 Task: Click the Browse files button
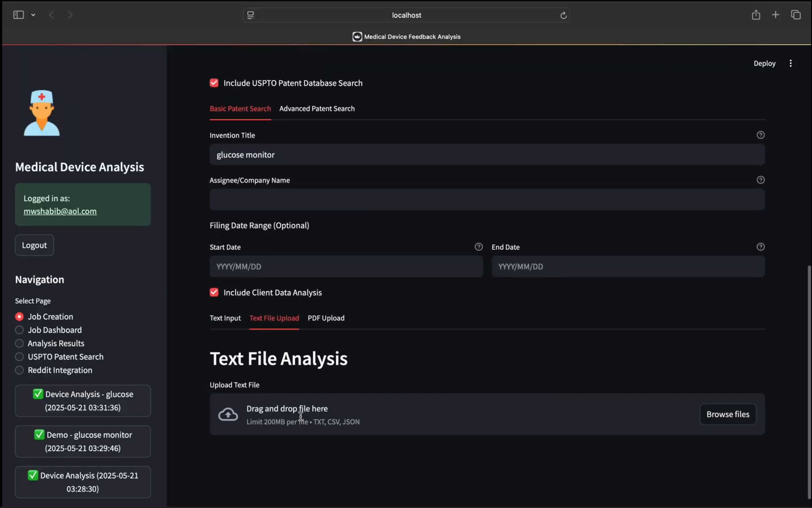click(x=728, y=414)
